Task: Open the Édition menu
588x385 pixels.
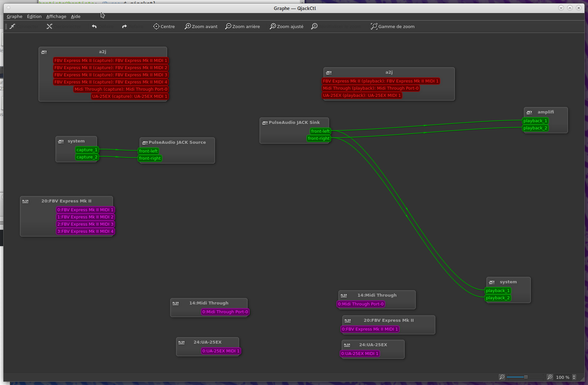Action: click(x=34, y=16)
